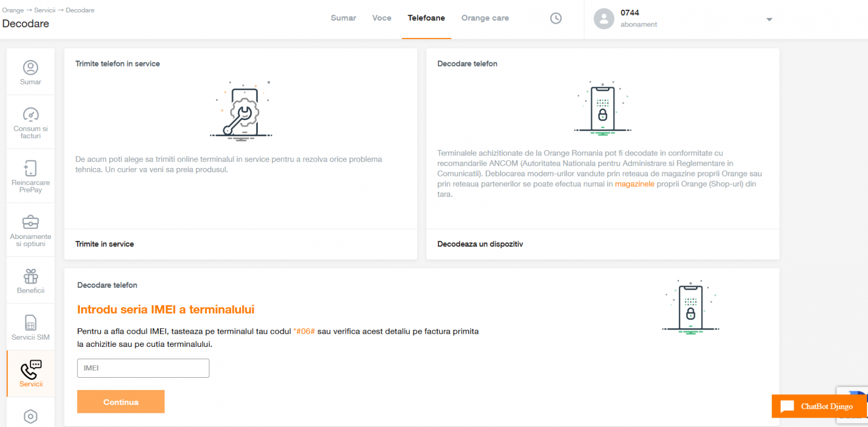This screenshot has height=427, width=868.
Task: Click the hexagon settings icon in sidebar
Action: click(30, 416)
